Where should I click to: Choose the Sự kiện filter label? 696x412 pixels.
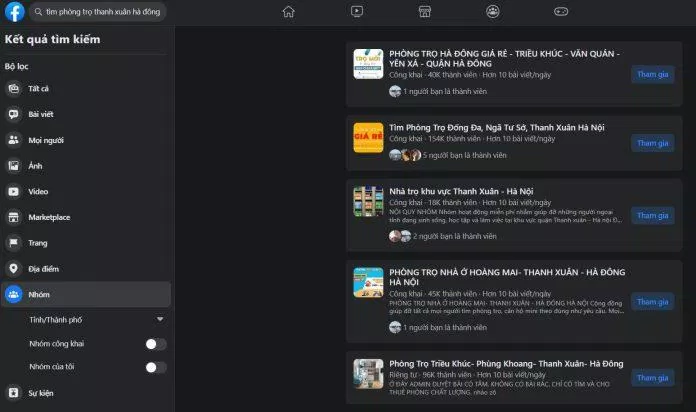[x=41, y=393]
